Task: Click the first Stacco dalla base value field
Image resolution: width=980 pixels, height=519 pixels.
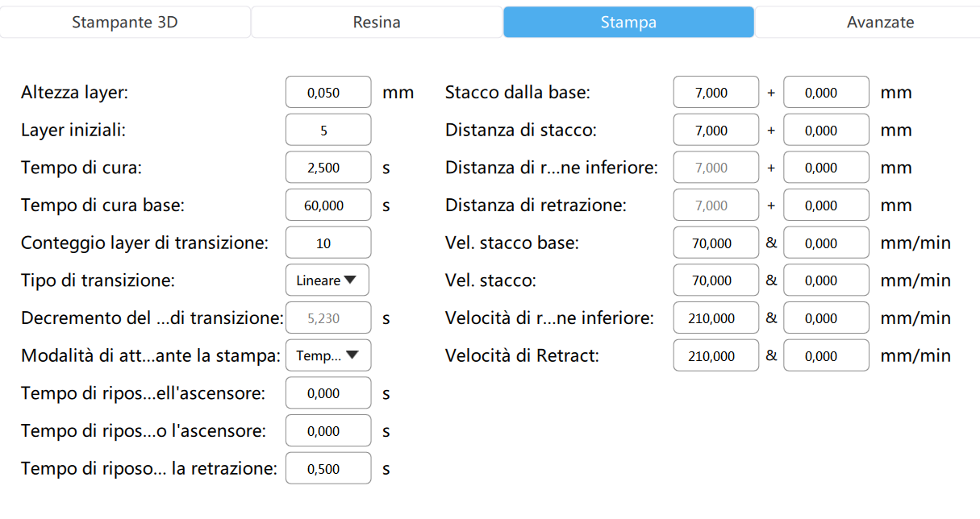Action: pyautogui.click(x=716, y=93)
